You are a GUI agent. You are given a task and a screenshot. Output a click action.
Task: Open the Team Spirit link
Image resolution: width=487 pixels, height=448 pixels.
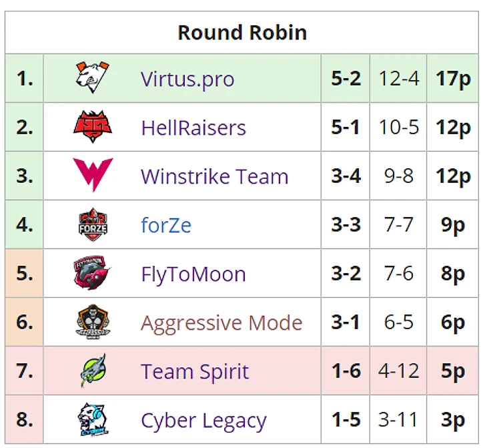(x=195, y=372)
